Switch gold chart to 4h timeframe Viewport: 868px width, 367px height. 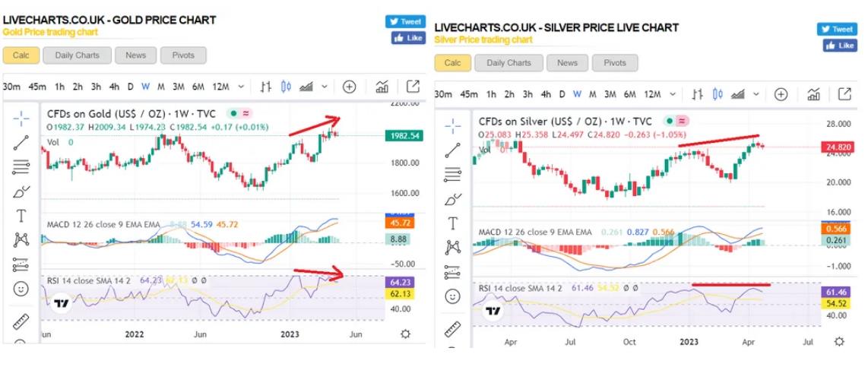[x=114, y=87]
